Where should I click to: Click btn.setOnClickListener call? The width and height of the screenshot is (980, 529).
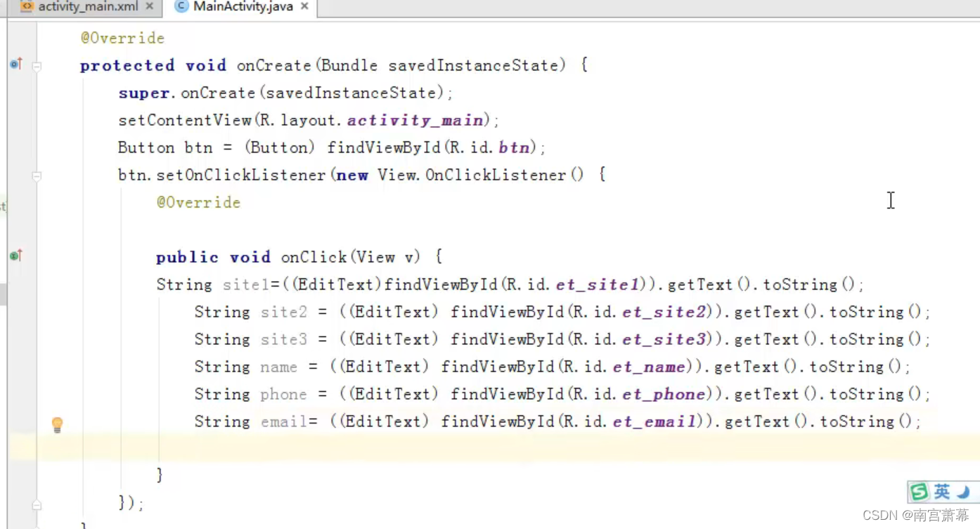[222, 175]
